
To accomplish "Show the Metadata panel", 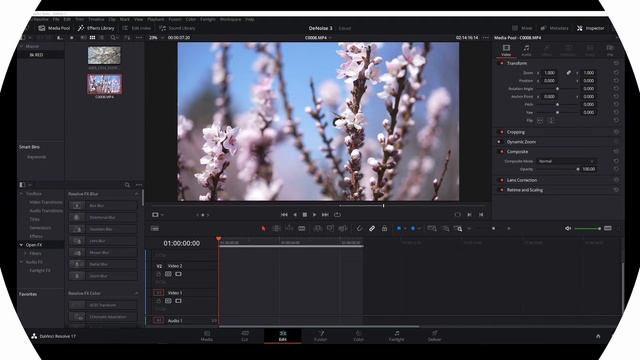I will (554, 28).
